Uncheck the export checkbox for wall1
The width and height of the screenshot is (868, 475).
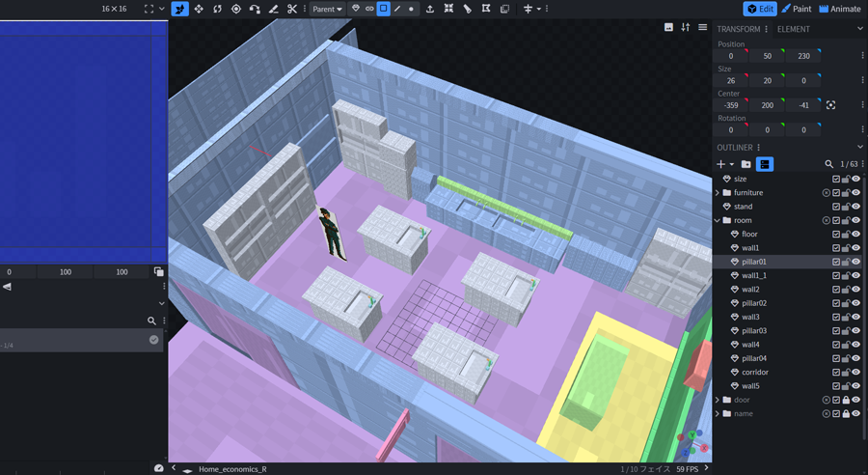click(836, 248)
